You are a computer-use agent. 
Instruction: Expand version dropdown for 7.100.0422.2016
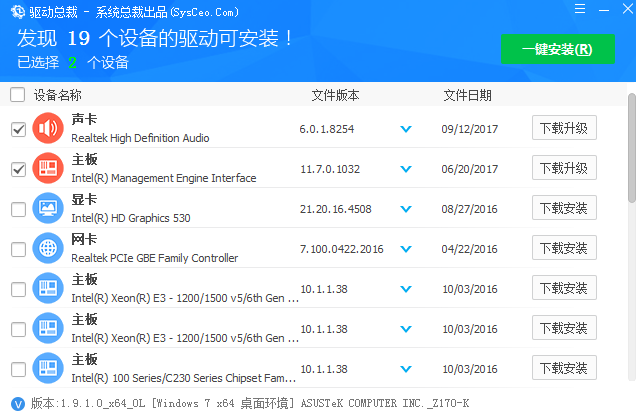(x=406, y=249)
